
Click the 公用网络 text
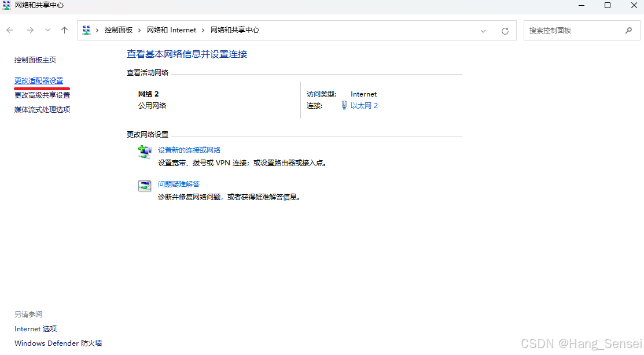coord(152,105)
